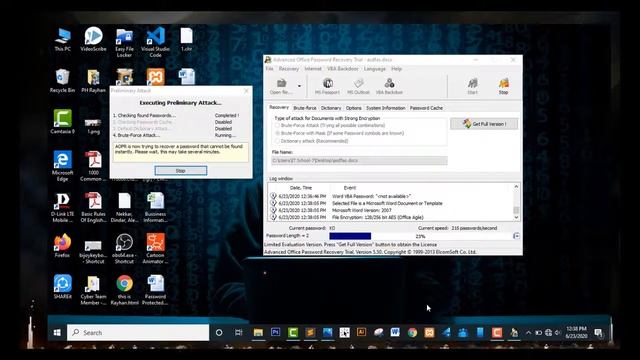Click the File Name path field
640x360 pixels.
[359, 160]
